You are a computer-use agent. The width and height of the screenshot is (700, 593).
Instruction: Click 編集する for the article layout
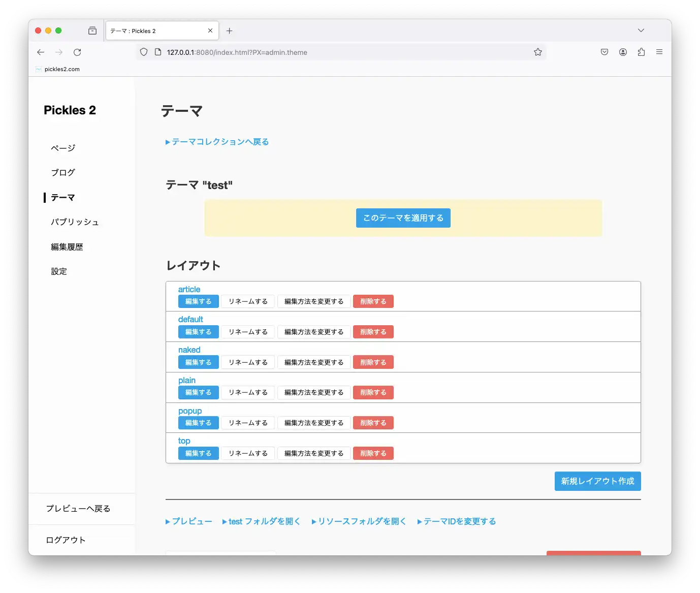tap(198, 301)
